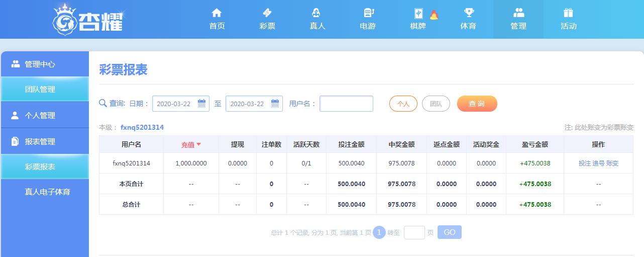Image resolution: width=644 pixels, height=257 pixels.
Task: Click the 本页合计 row label
Action: tap(131, 184)
